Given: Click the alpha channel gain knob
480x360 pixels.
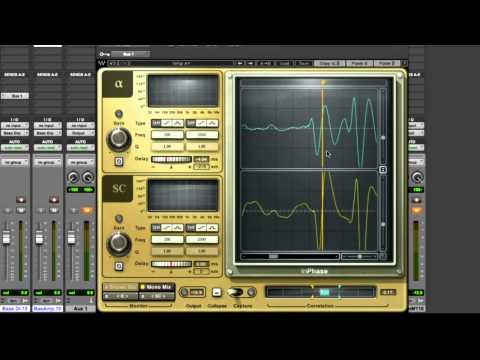Looking at the screenshot, I should [118, 139].
